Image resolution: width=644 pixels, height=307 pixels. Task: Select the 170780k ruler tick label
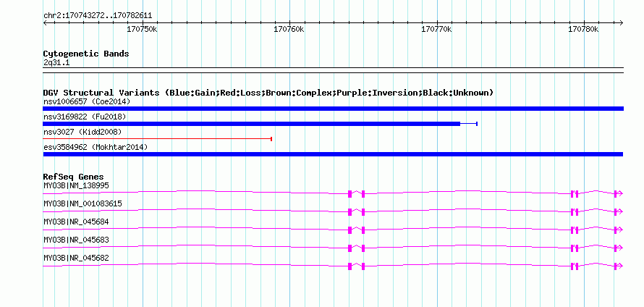tap(584, 30)
